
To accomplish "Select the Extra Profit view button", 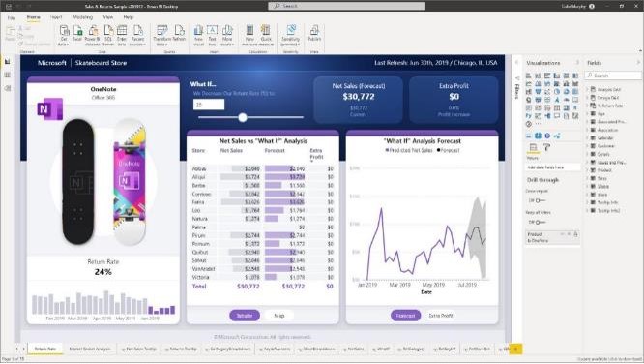I will [x=441, y=316].
